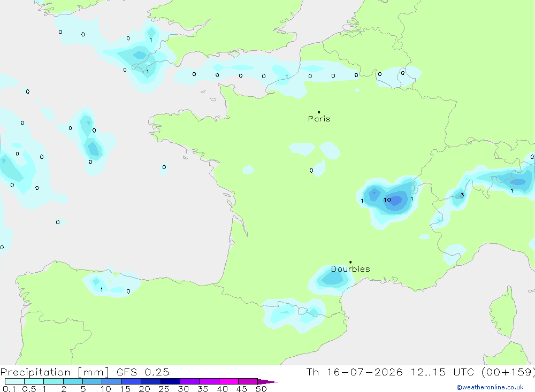Select the blue 10 mm legend swatch
The image size is (535, 392).
click(112, 381)
